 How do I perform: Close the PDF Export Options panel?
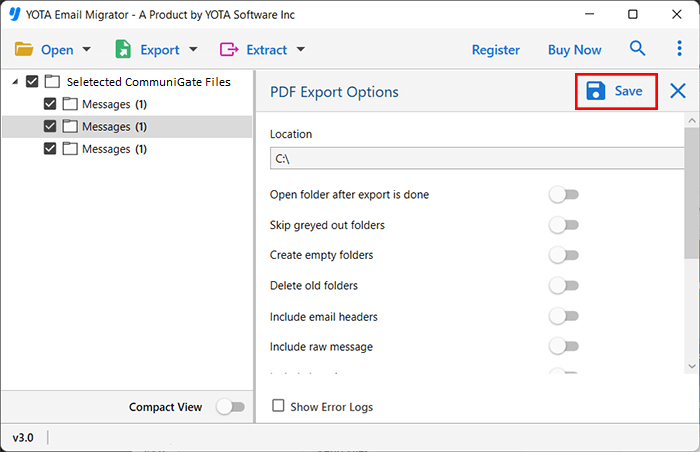[678, 91]
